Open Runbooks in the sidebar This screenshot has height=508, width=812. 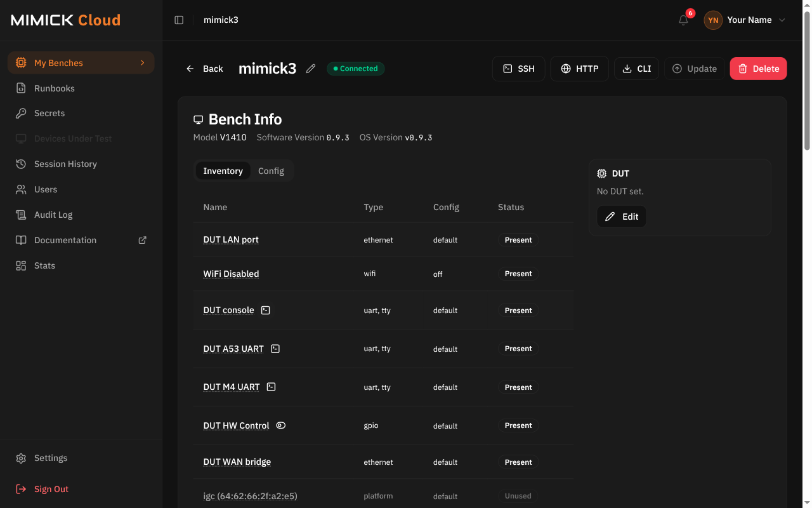click(81, 88)
